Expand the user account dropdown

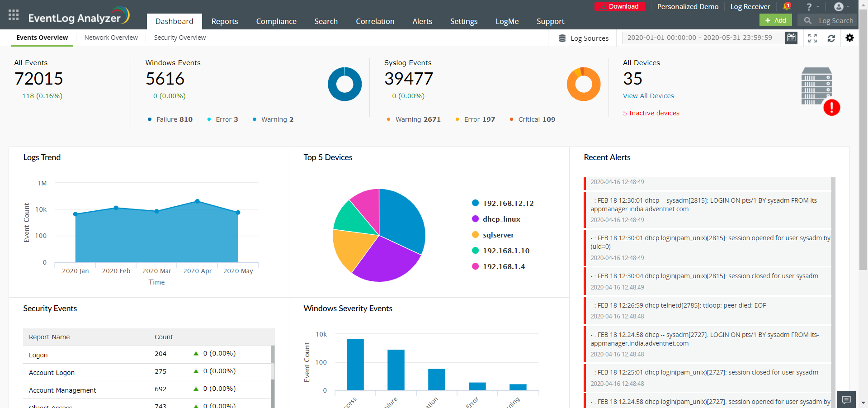(841, 7)
